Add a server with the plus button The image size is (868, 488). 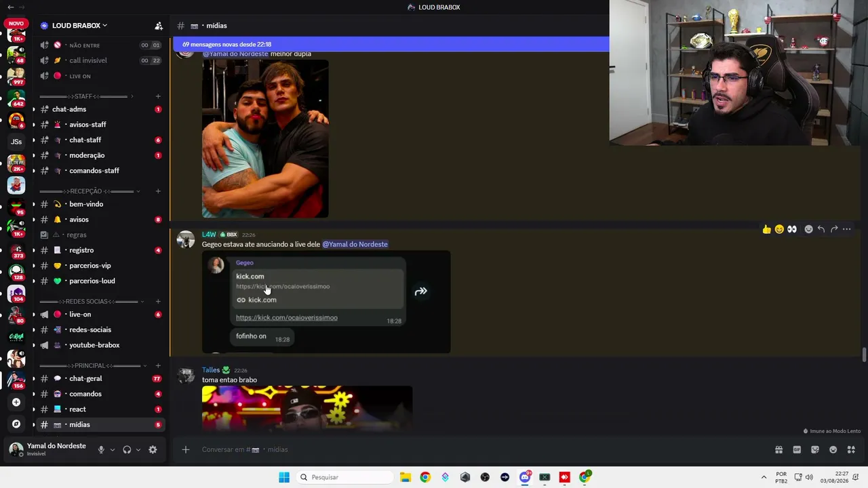(16, 402)
